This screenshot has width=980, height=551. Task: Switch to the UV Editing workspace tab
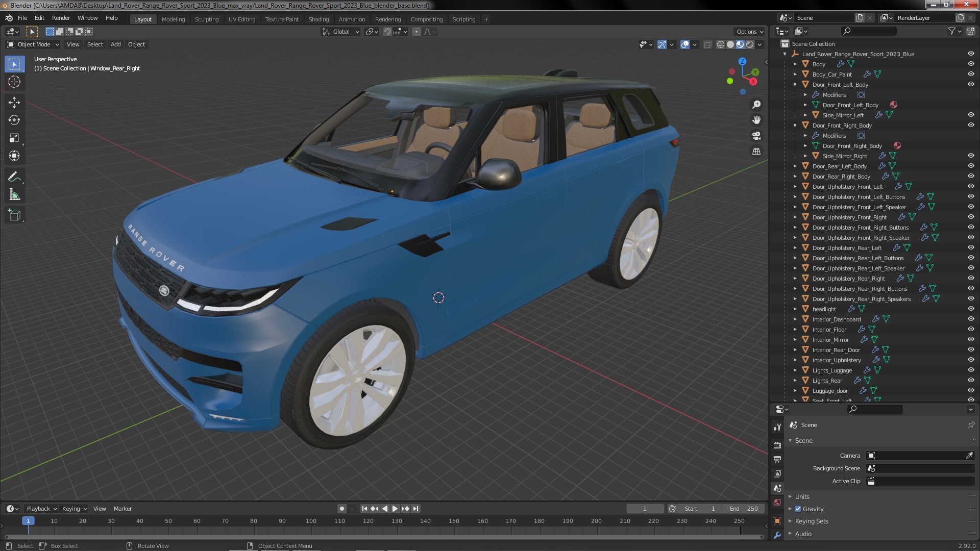[x=242, y=19]
